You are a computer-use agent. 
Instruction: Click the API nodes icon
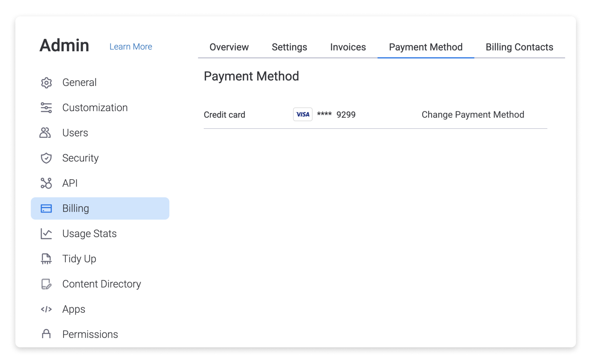[46, 183]
